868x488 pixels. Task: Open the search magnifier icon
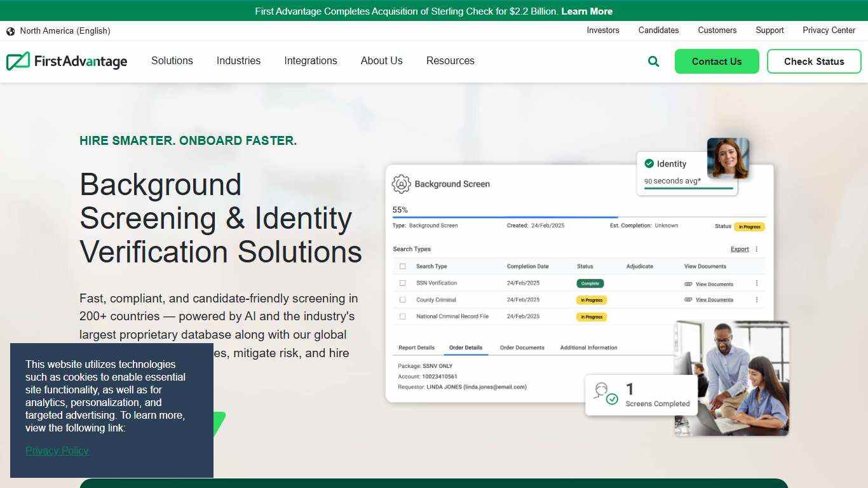click(x=653, y=61)
